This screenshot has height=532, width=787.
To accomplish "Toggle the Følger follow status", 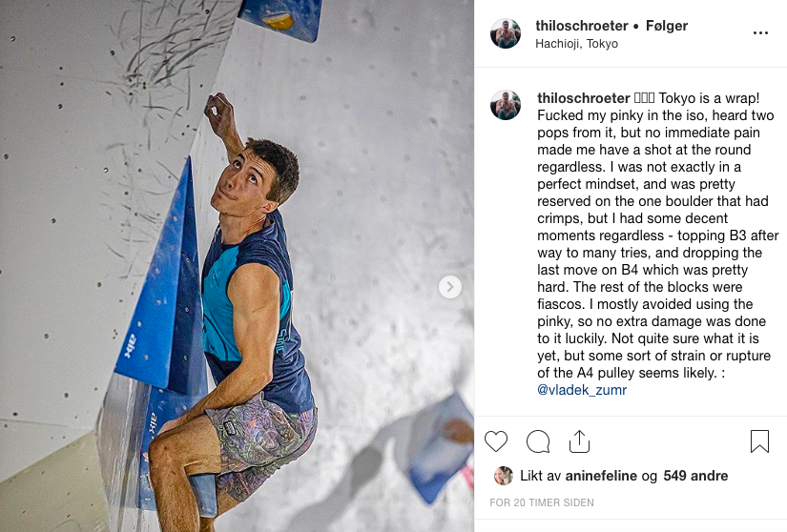I will (667, 26).
